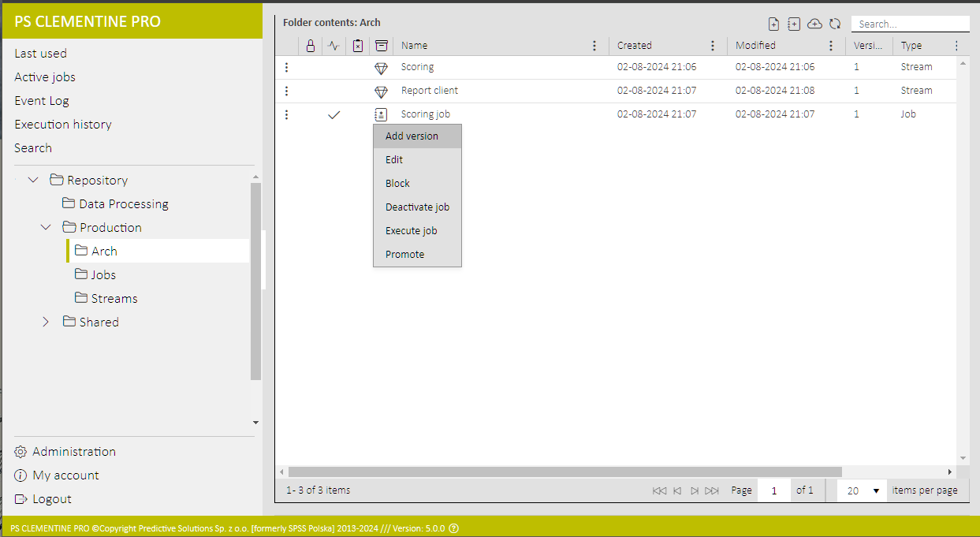Click the cloud upload icon

[x=814, y=24]
